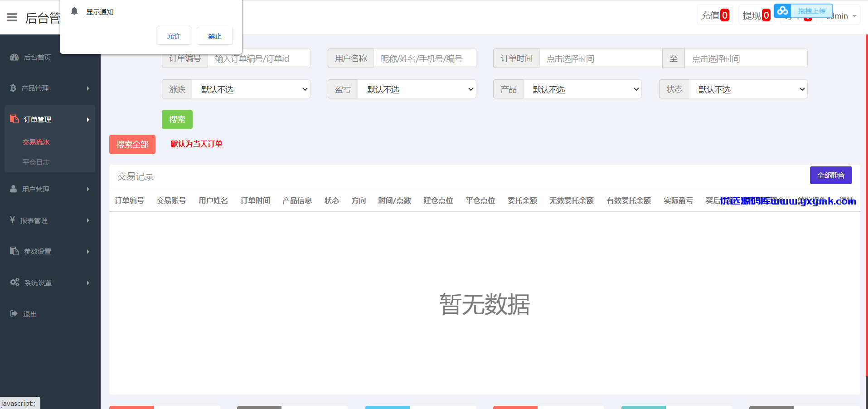Viewport: 868px width, 409px height.
Task: Click the 用户名称 input field
Action: tap(425, 58)
